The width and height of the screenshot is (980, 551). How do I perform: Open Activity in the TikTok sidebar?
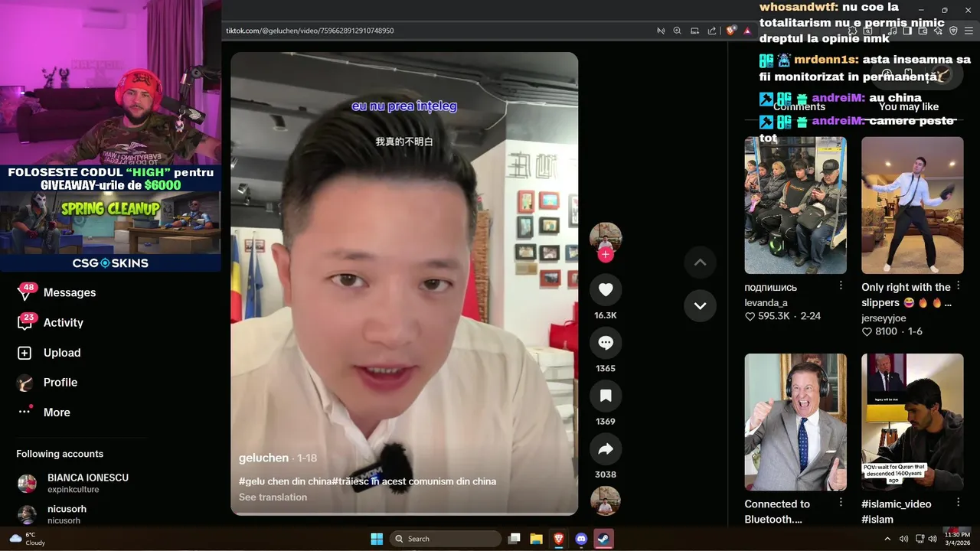tap(64, 323)
